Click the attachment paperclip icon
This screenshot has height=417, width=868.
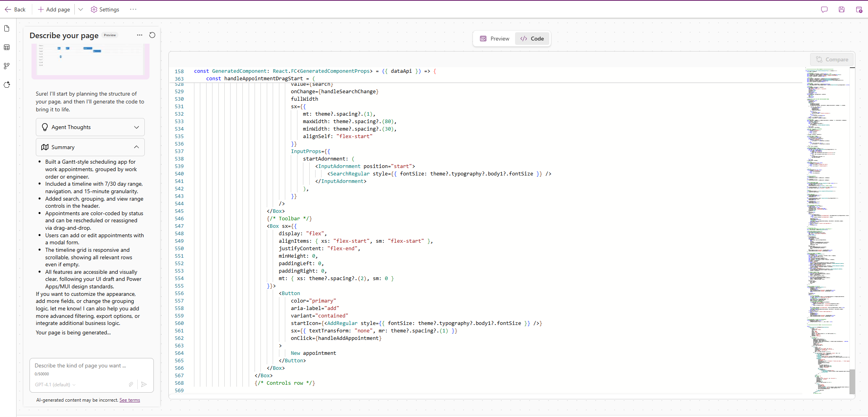click(131, 384)
